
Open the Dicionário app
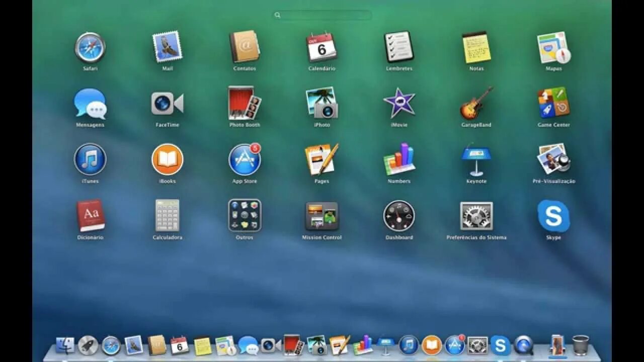90,216
